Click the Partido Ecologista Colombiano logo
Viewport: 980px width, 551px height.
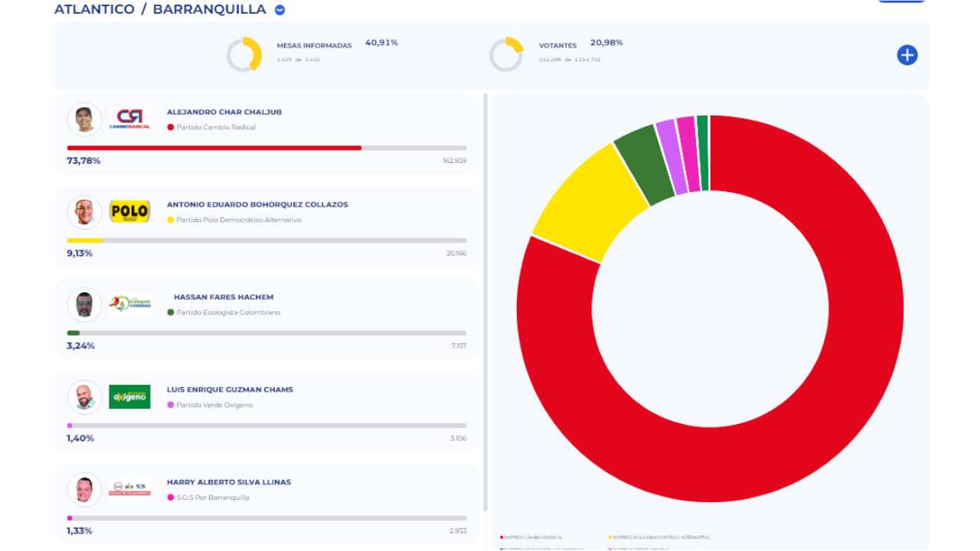coord(129,305)
